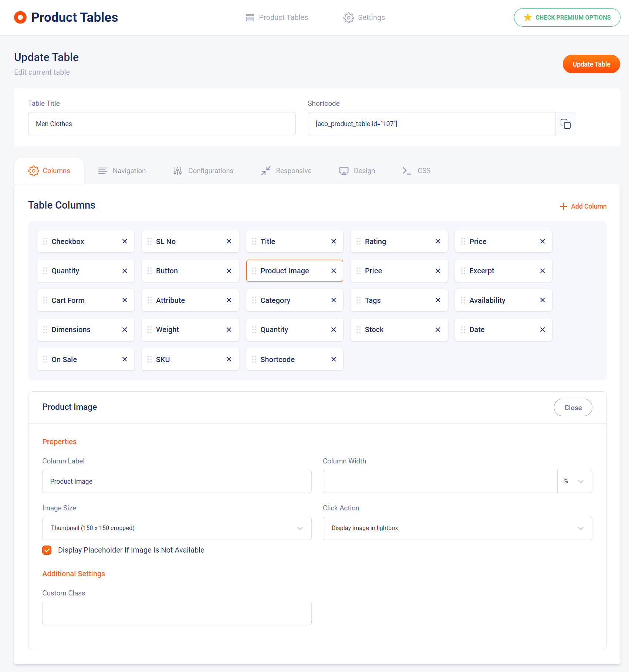Viewport: 629px width, 672px height.
Task: Remove the Tags column
Action: [438, 300]
